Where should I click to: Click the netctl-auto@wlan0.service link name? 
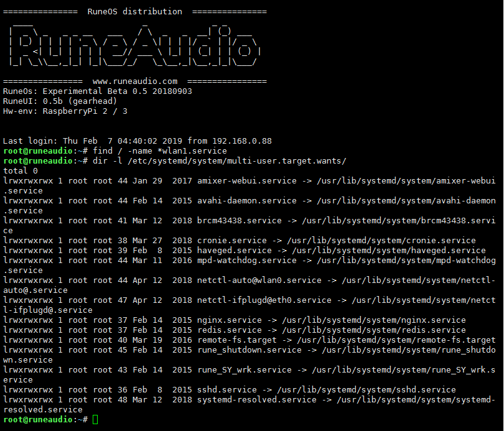point(259,280)
